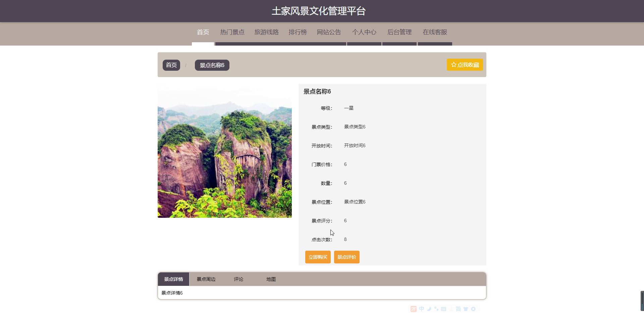Screen dimensions: 644x313
Task: Toggle the moon half-width icon in IME bar
Action: tap(429, 309)
